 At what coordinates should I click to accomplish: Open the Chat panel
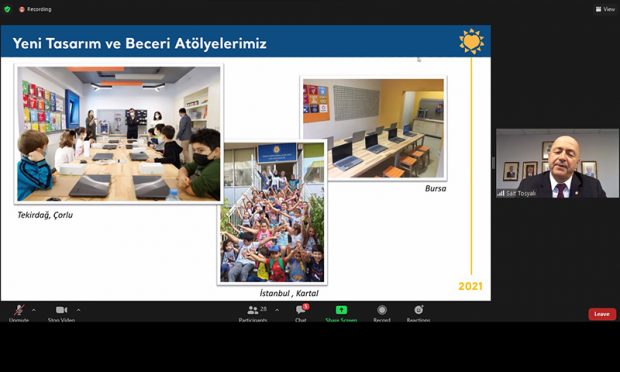[x=301, y=310]
